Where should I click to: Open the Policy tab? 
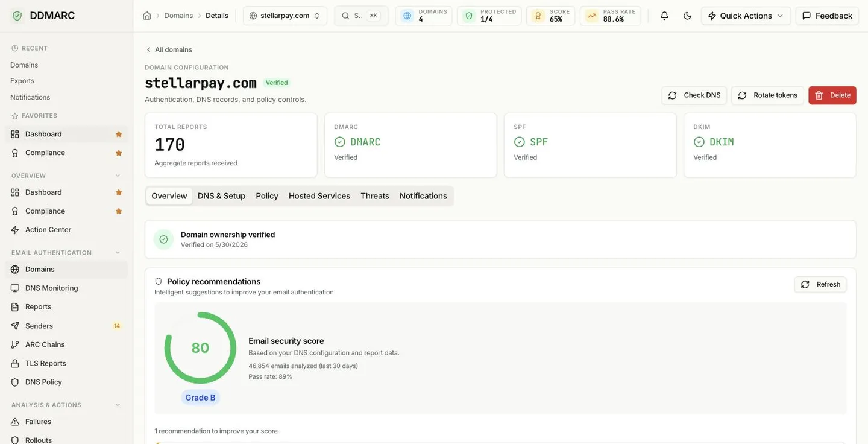click(267, 196)
